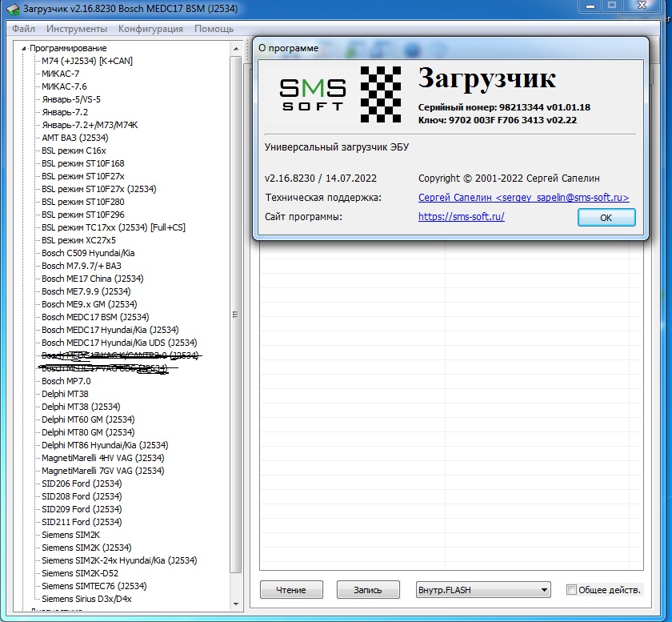Open the Инструменты menu
This screenshot has width=672, height=622.
point(76,29)
